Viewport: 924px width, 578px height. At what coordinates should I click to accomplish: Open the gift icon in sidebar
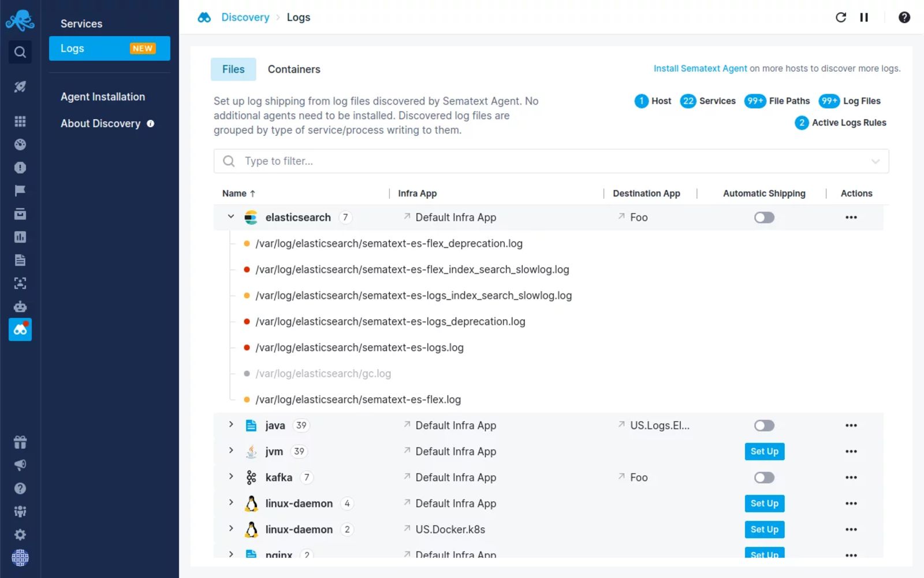pyautogui.click(x=20, y=442)
